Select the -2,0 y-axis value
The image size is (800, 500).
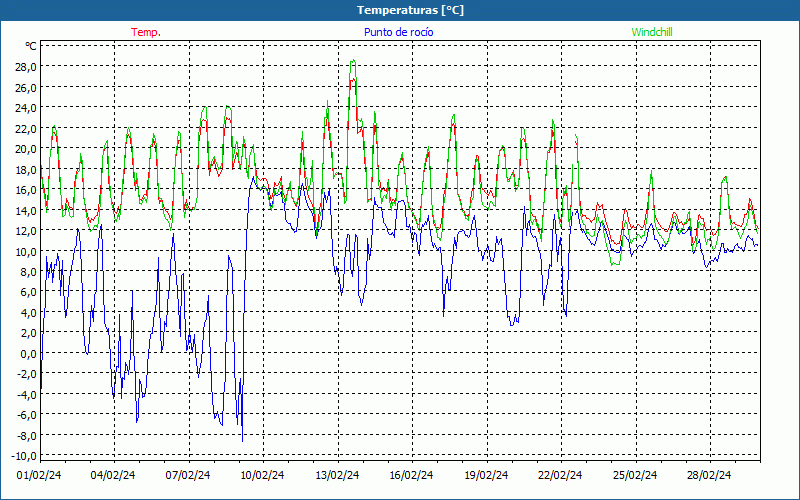(x=28, y=373)
